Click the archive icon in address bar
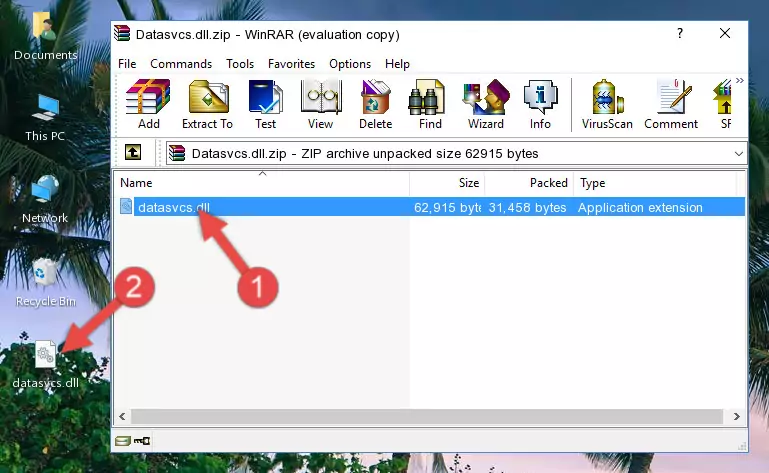Screen dimensions: 769x473 (x=177, y=154)
